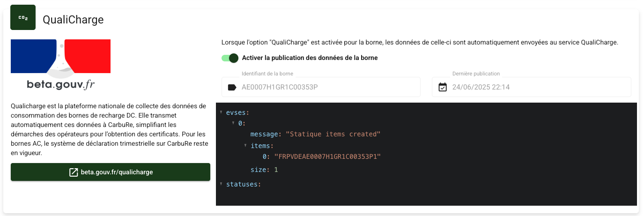Disable the station data publication toggle

point(230,58)
